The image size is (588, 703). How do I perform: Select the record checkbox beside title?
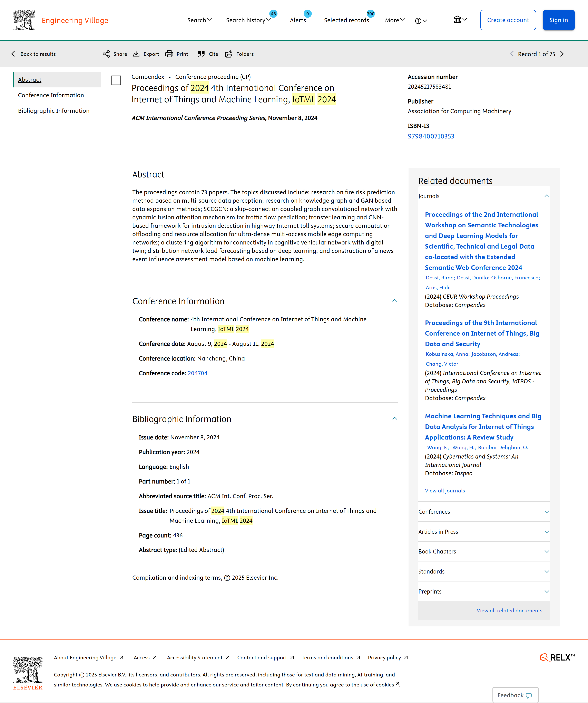(x=116, y=80)
